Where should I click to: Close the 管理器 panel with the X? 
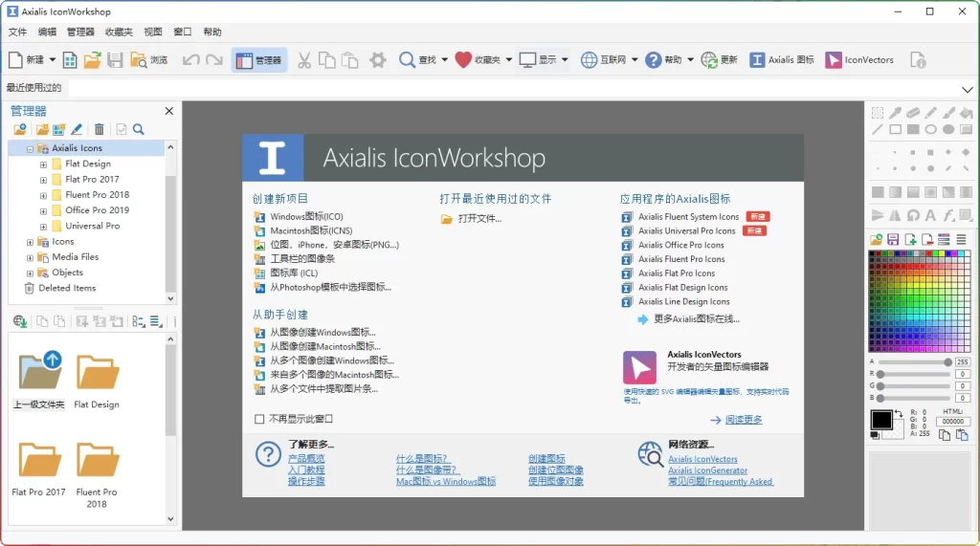169,111
